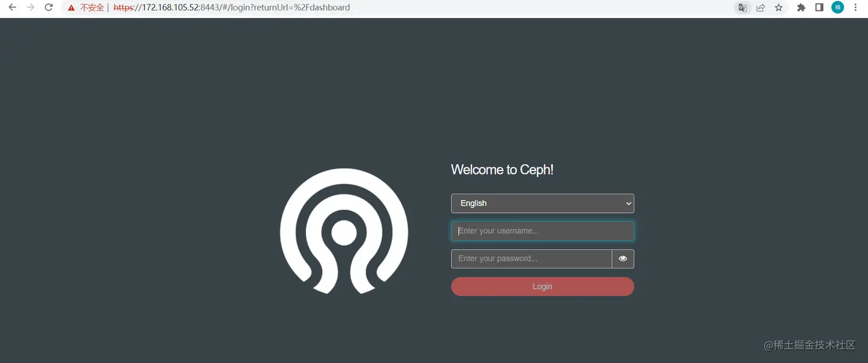The image size is (868, 363).
Task: Click the red Login button
Action: 542,287
